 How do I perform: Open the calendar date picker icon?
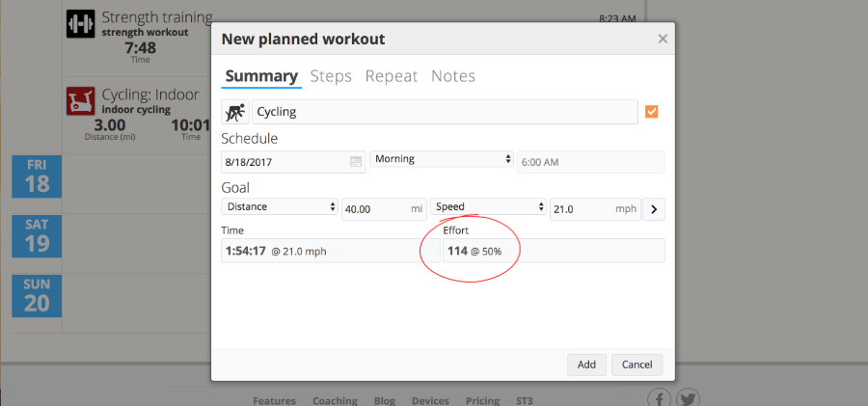pyautogui.click(x=356, y=162)
